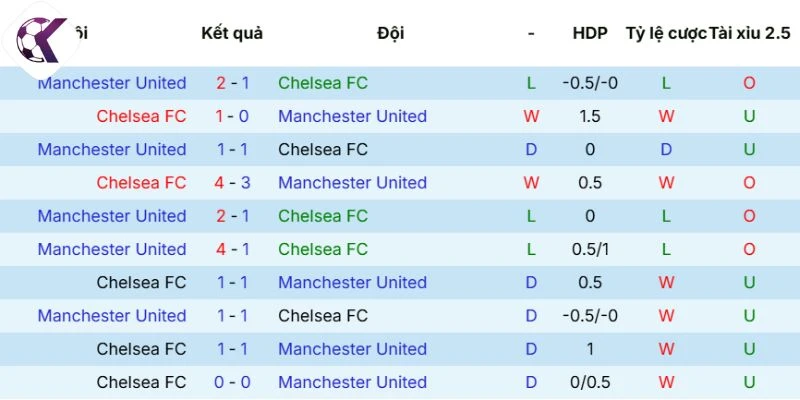Click Chelsea FC in the 4 - 1 row
This screenshot has height=400, width=800.
click(323, 249)
